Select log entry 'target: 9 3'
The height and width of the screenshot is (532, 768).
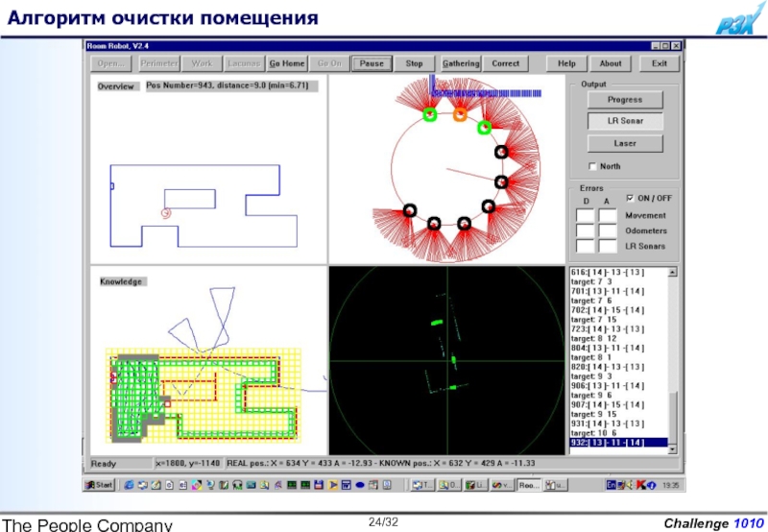click(x=618, y=376)
